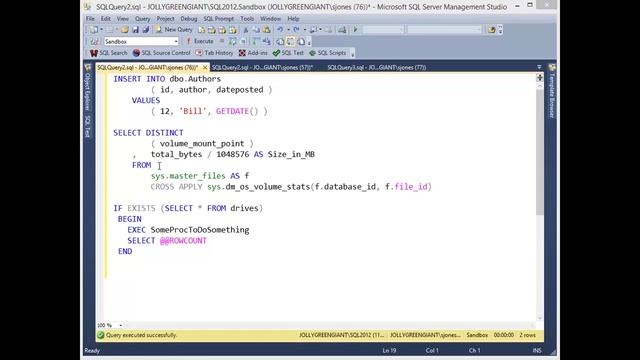Open the Undo history dropdown arrow
Screen dimensions: 640x360
pyautogui.click(x=288, y=30)
